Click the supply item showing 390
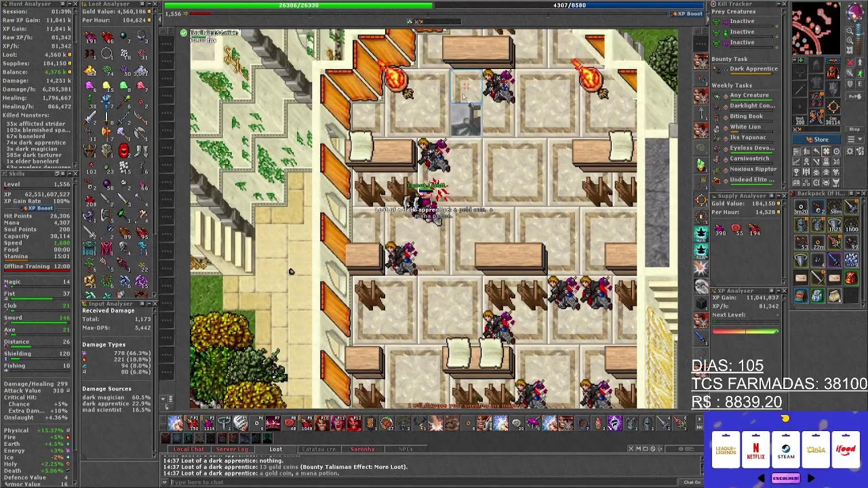868x488 pixels. click(719, 230)
